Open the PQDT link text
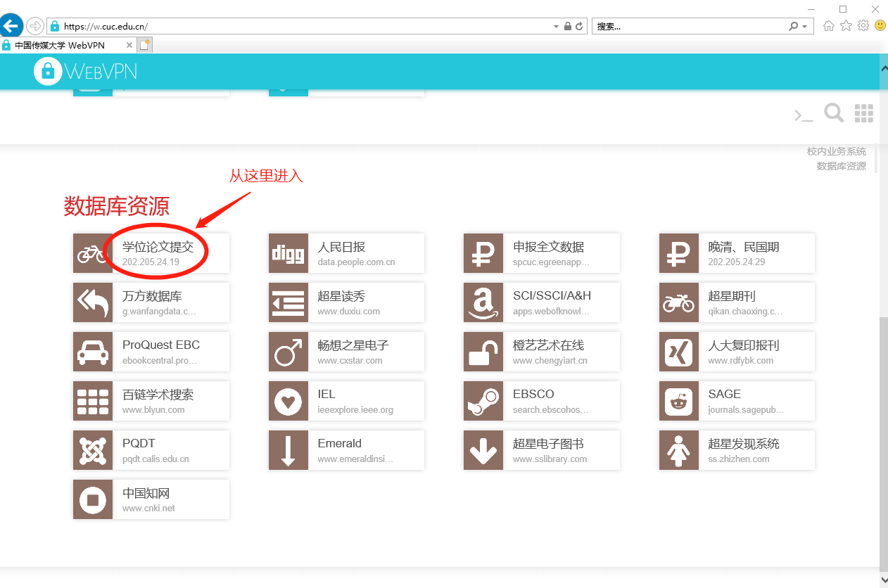Viewport: 888px width, 588px height. point(139,444)
